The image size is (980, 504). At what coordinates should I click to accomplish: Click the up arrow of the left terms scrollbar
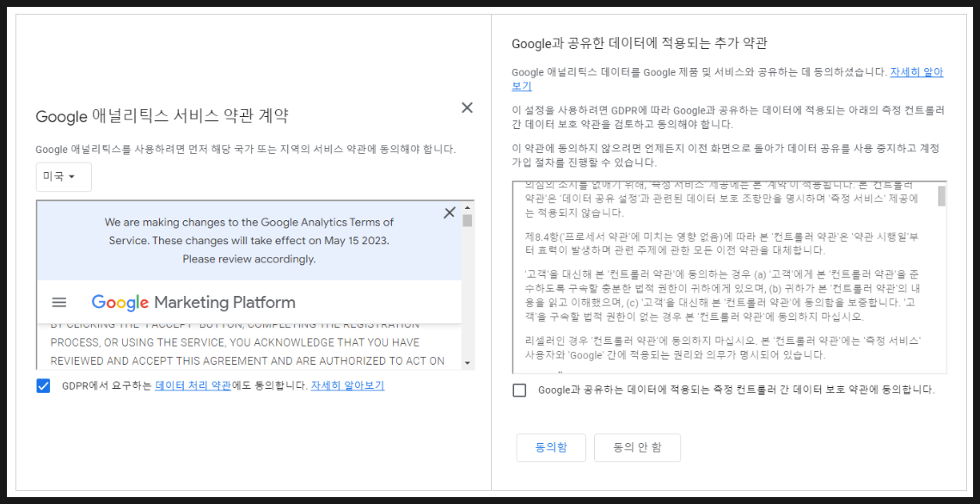pyautogui.click(x=468, y=207)
